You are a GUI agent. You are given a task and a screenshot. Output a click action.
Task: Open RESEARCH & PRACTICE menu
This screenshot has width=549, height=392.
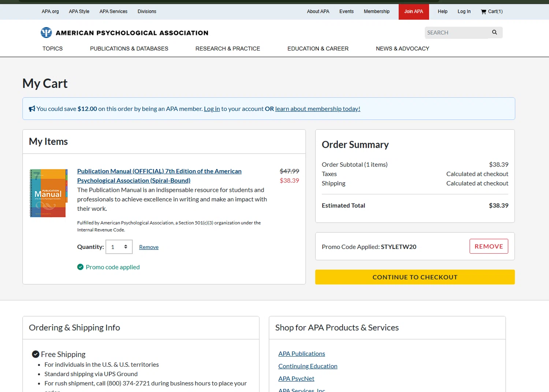(228, 48)
